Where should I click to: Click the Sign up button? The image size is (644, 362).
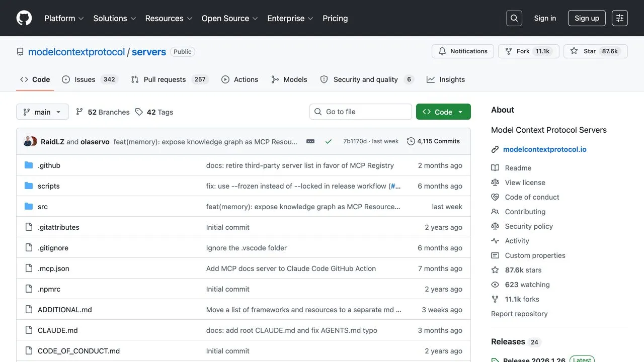point(587,18)
